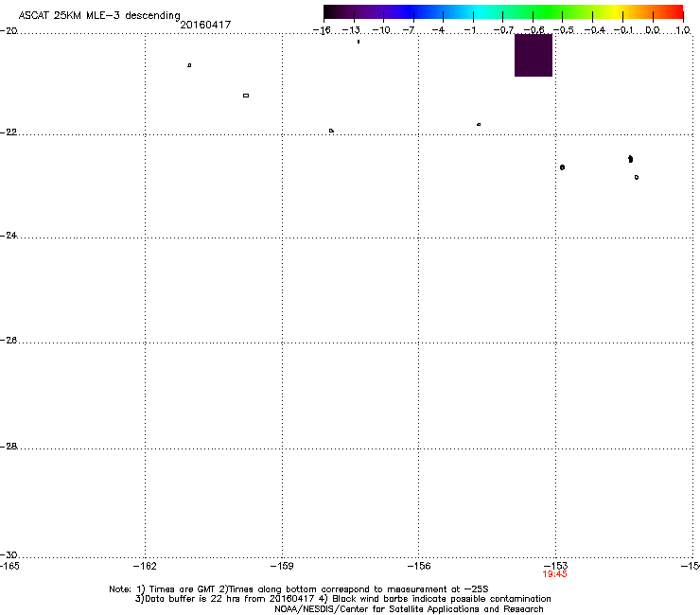Click the title 'ASCAT 25KM MLE-3 descending'
This screenshot has width=700, height=615.
click(99, 16)
